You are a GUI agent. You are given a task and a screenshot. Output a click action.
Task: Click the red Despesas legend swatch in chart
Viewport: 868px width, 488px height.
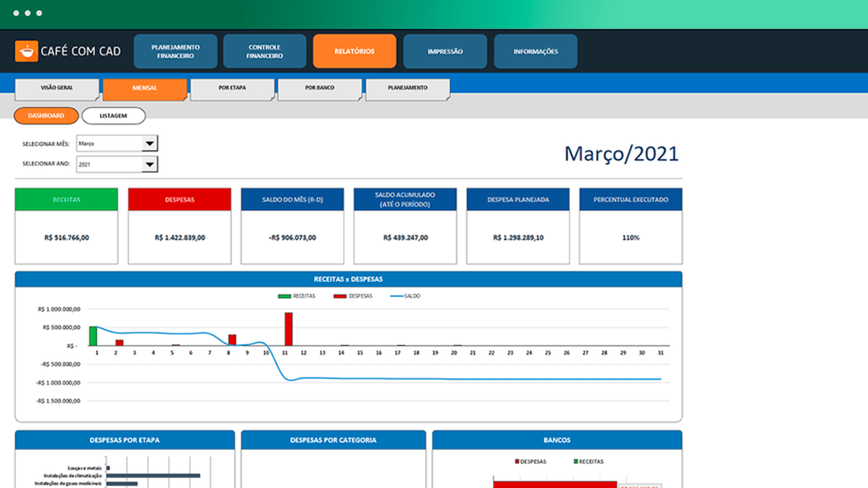(x=340, y=296)
